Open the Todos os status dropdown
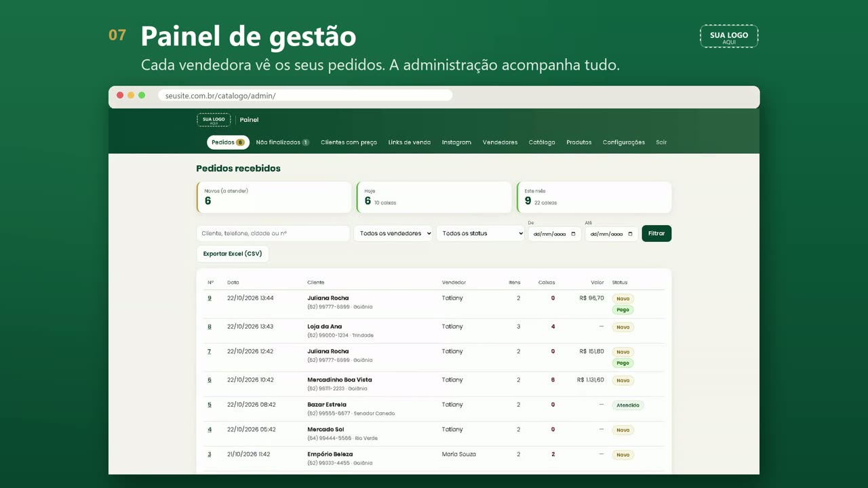 (480, 233)
